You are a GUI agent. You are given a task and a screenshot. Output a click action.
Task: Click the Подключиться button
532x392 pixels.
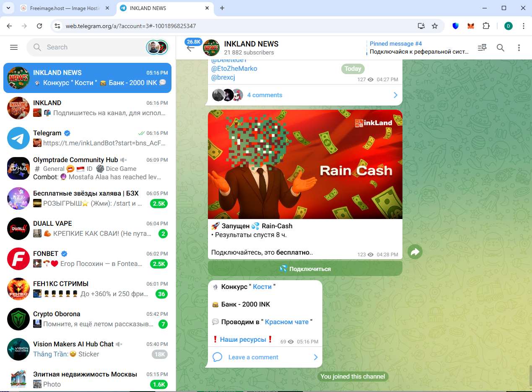(x=305, y=269)
